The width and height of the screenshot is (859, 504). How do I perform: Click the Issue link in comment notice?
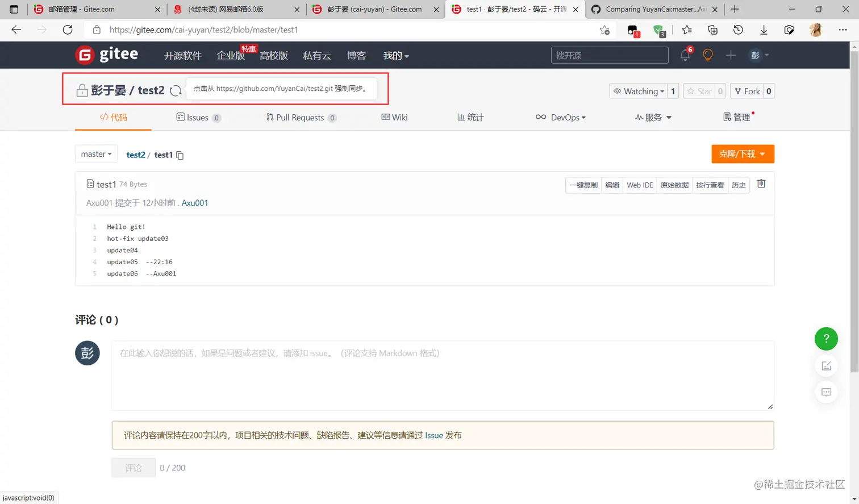click(x=434, y=435)
